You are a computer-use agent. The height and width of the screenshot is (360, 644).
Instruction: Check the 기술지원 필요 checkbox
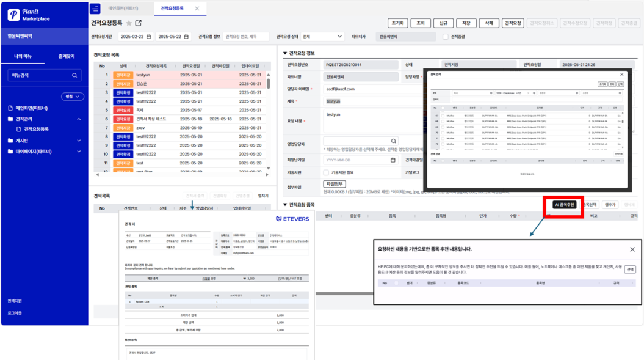(326, 172)
